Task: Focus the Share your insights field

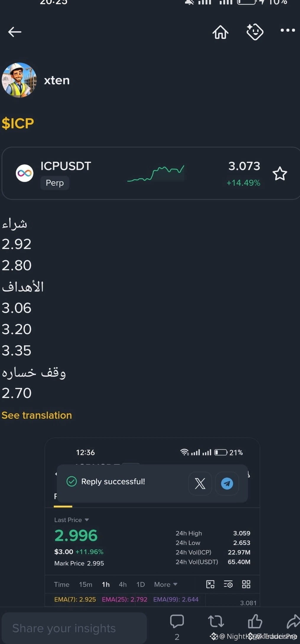Action: point(74,628)
